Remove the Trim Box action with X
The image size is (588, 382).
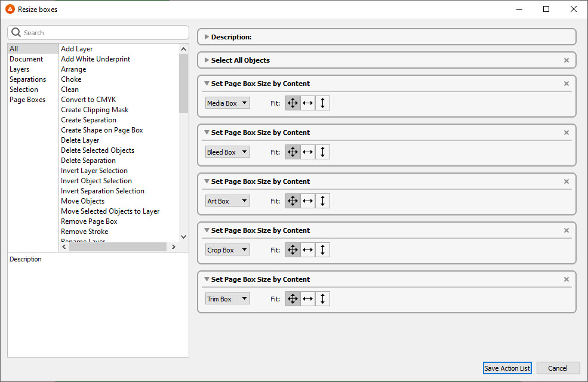point(567,279)
